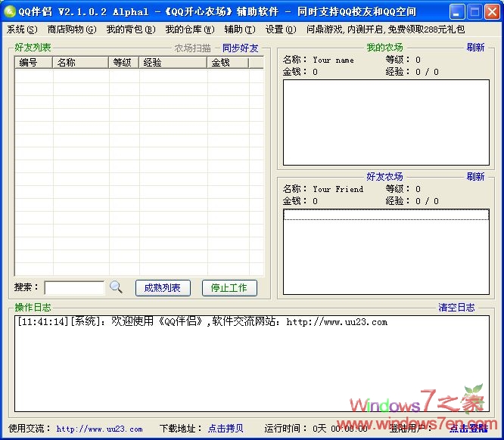Click 同步好友 to sync friends

(240, 48)
